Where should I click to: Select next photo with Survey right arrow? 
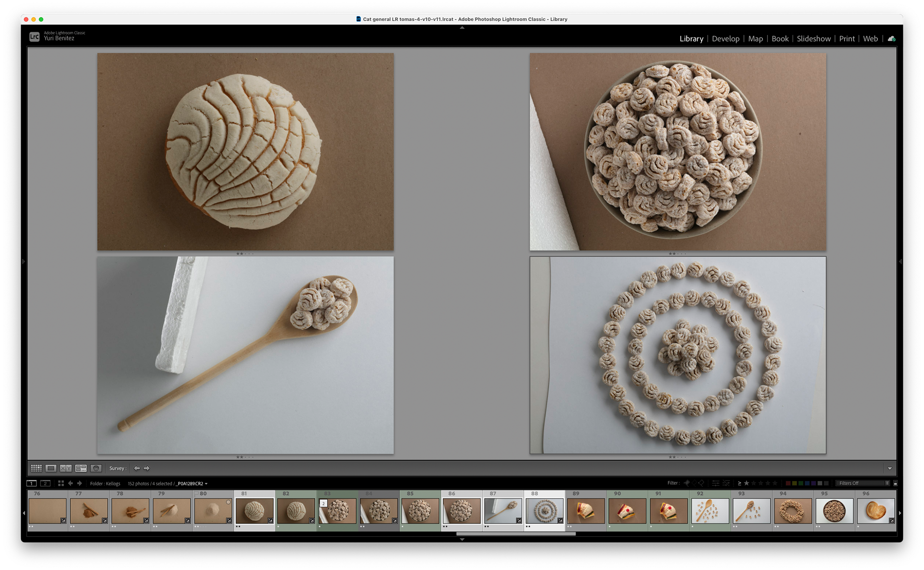point(147,468)
